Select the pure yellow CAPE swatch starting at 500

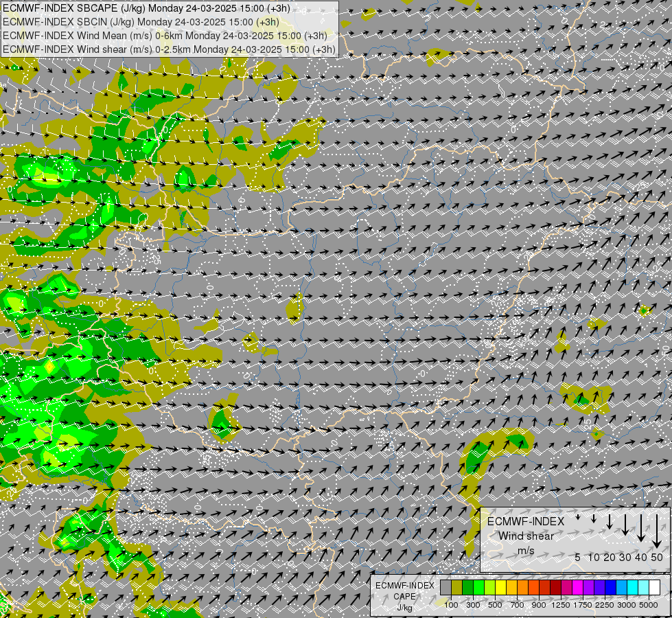tap(500, 588)
